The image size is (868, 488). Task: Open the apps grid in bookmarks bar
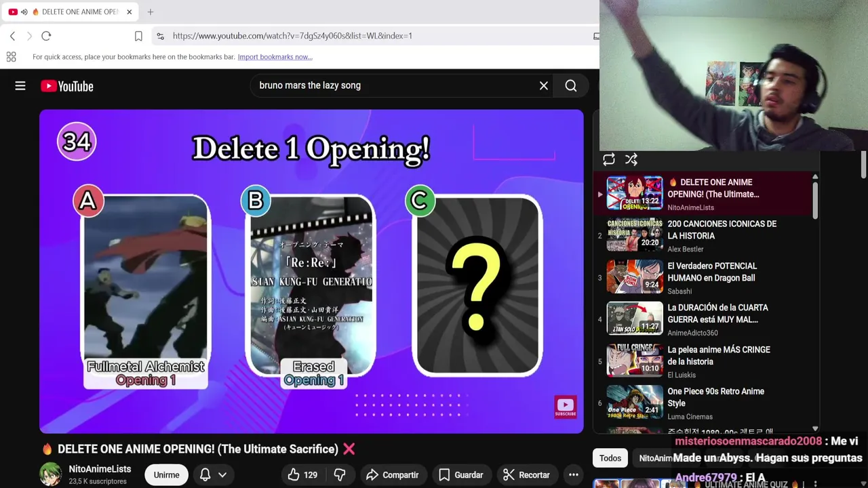tap(11, 57)
